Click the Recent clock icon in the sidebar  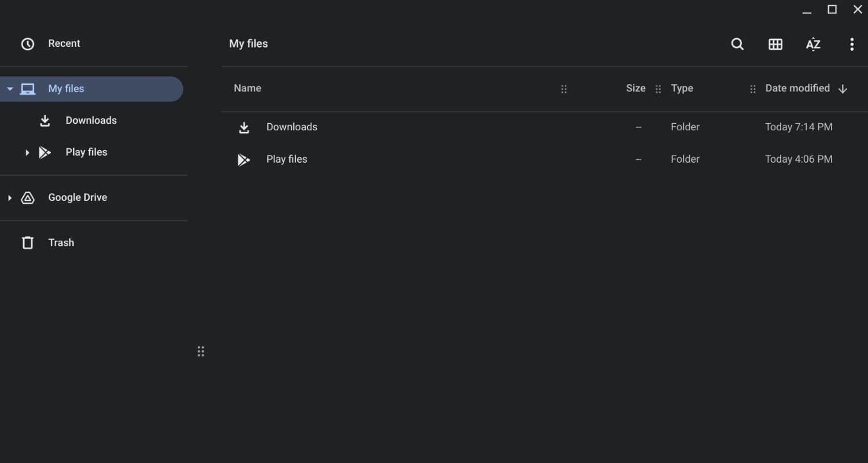[28, 44]
